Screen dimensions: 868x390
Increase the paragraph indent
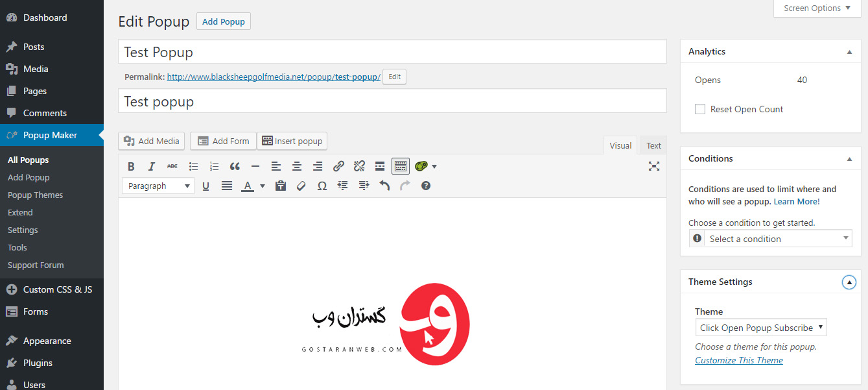(364, 186)
